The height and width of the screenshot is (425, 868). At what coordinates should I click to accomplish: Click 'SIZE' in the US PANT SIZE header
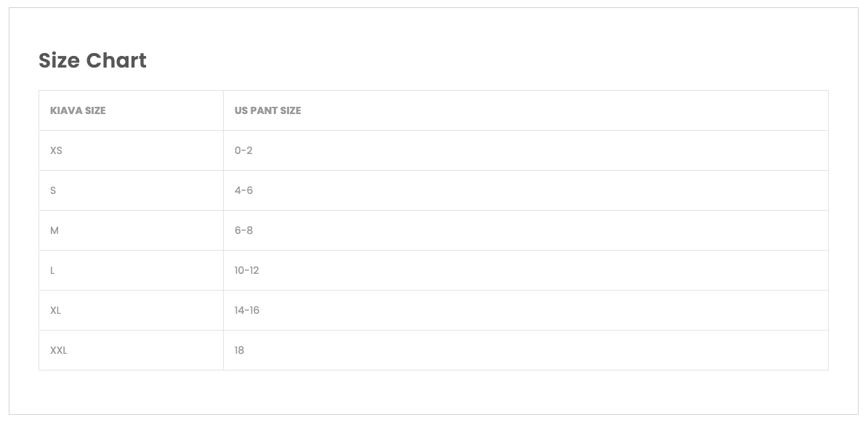291,110
